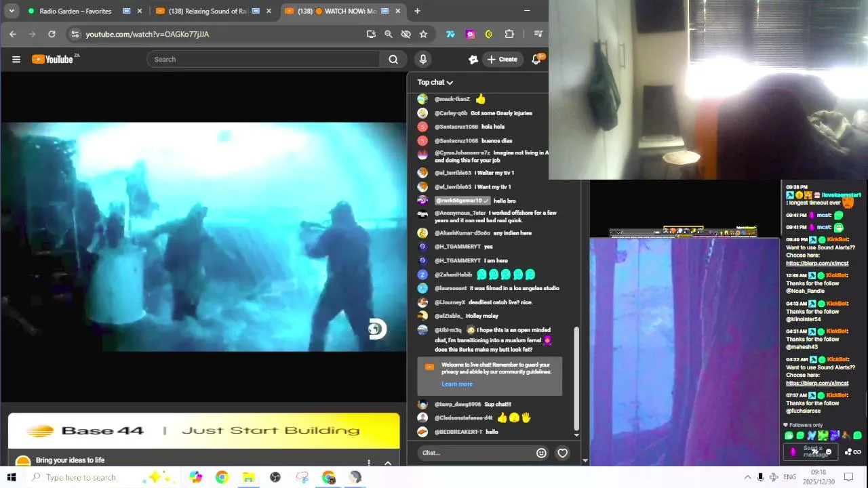The image size is (868, 488).
Task: Open emoji picker in YouTube chat
Action: (541, 453)
